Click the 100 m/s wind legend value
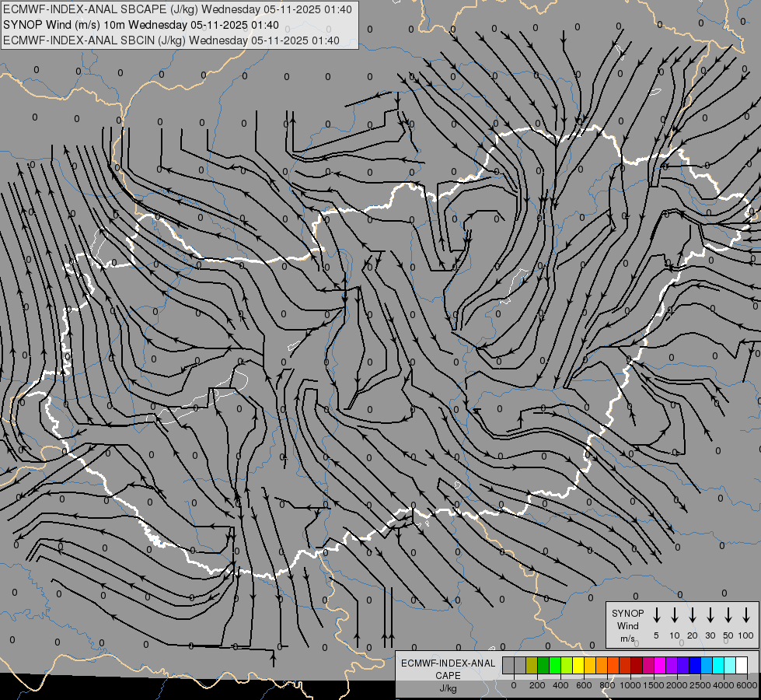 tap(746, 635)
